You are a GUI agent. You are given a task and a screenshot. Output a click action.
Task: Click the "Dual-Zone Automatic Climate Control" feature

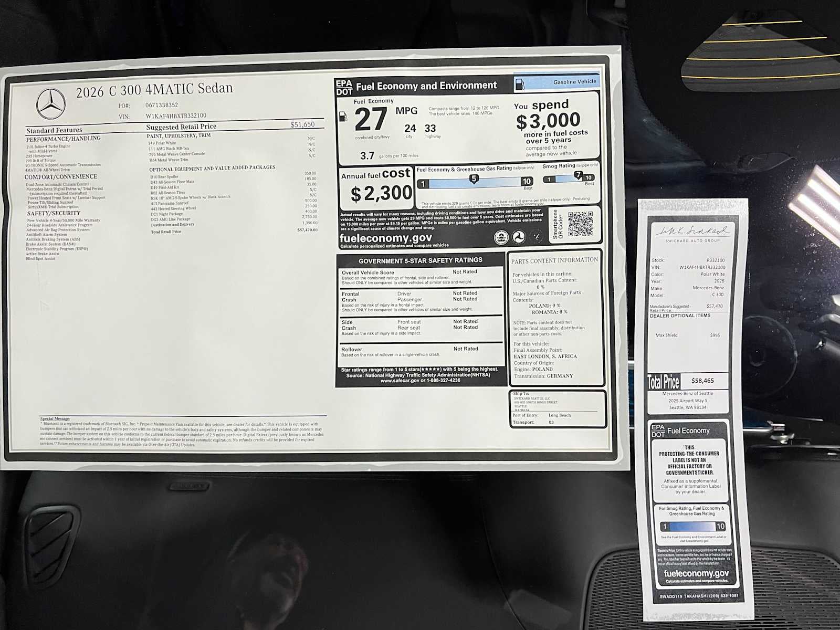(58, 184)
